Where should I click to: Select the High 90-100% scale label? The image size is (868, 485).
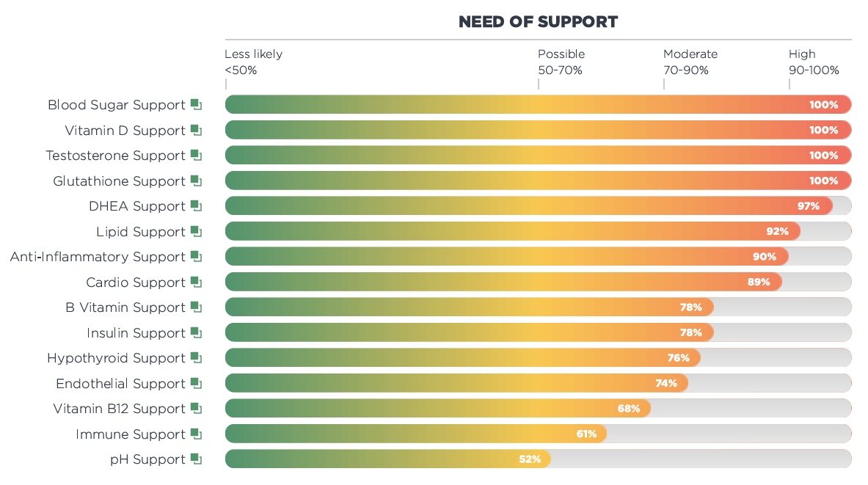813,62
